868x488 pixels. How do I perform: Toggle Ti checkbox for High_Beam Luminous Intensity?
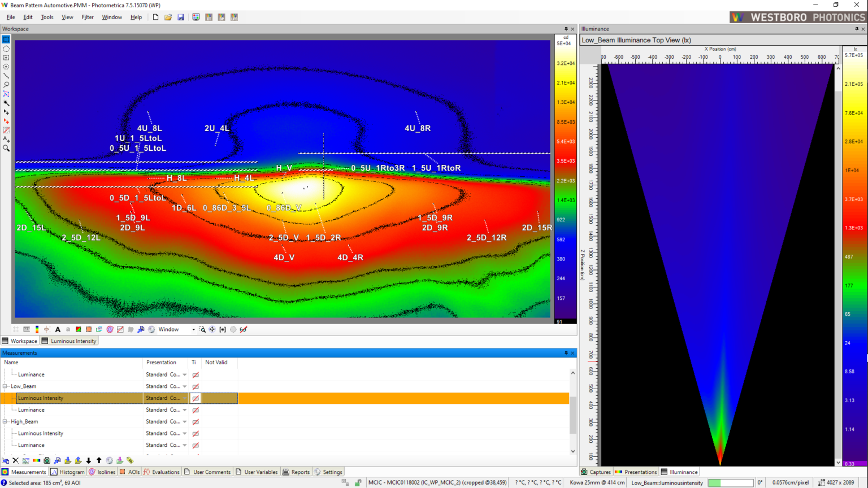196,434
